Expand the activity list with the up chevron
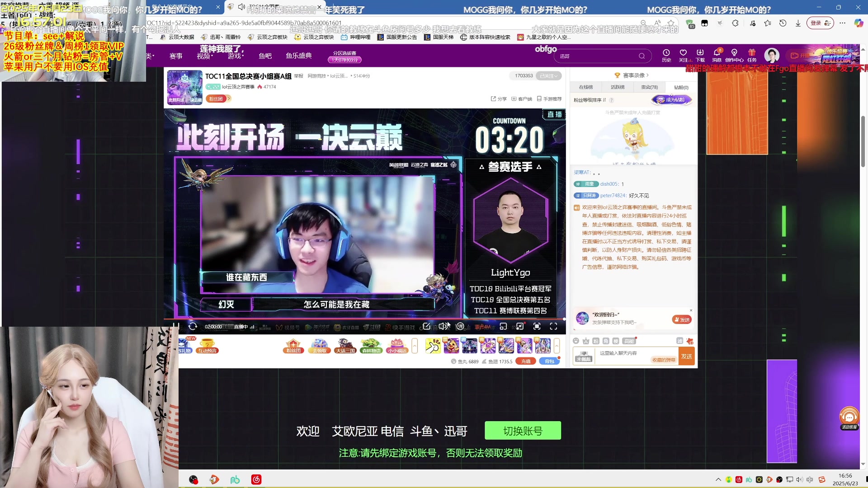Screen dimensions: 868x488 415,346
